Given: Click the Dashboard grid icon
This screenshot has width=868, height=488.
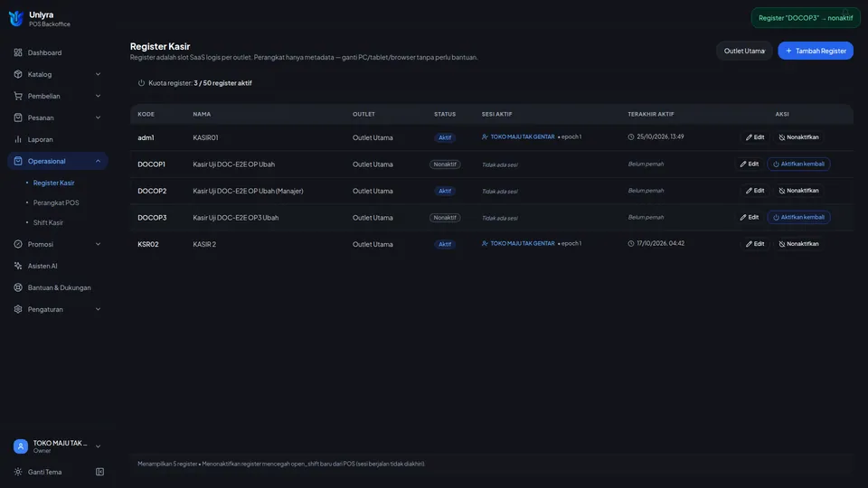Looking at the screenshot, I should coord(18,52).
